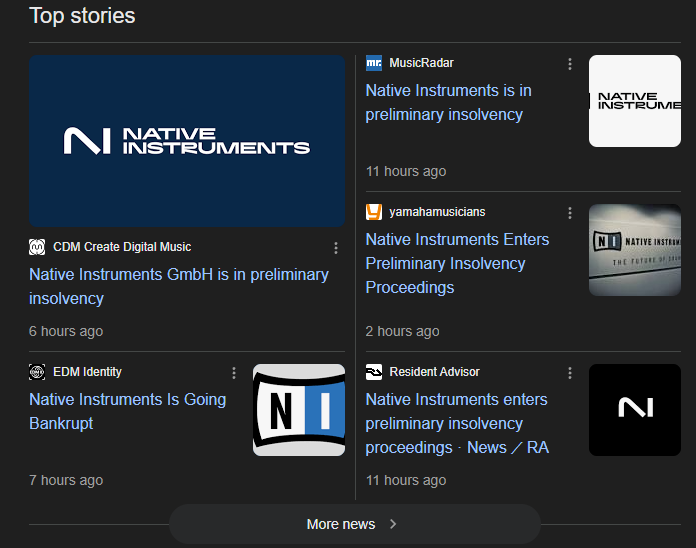Open three-dot menu for MusicRadar story
696x548 pixels.
tap(570, 64)
